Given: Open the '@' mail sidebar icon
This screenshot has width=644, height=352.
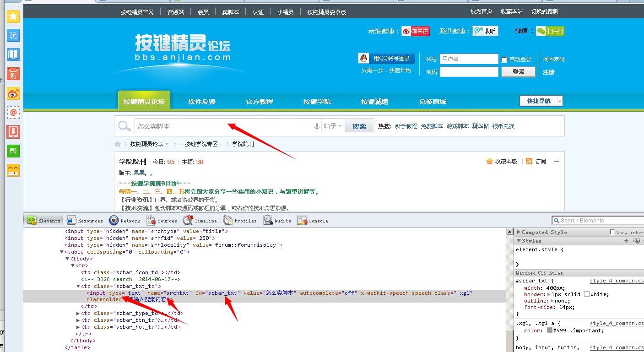Looking at the screenshot, I should pyautogui.click(x=13, y=113).
